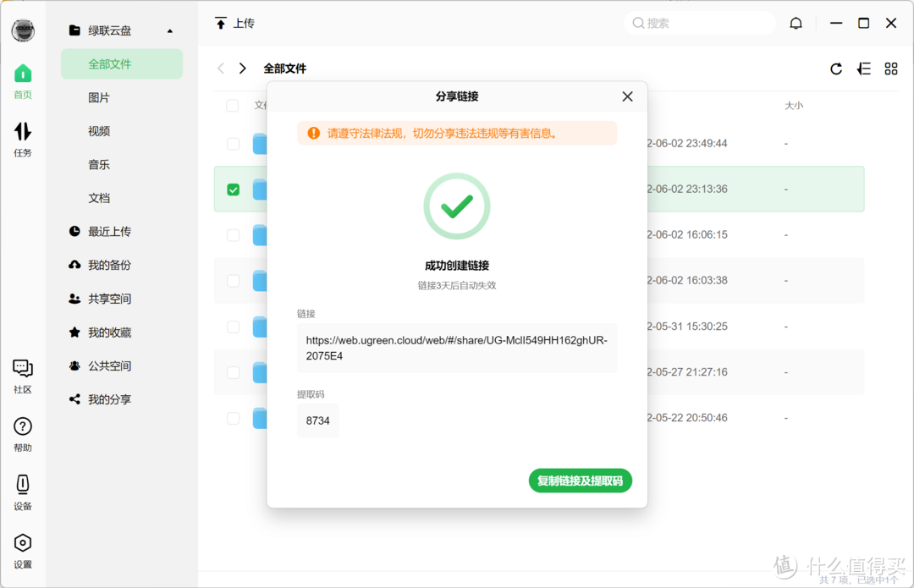Open 我的备份 backups
The width and height of the screenshot is (914, 588).
100,265
